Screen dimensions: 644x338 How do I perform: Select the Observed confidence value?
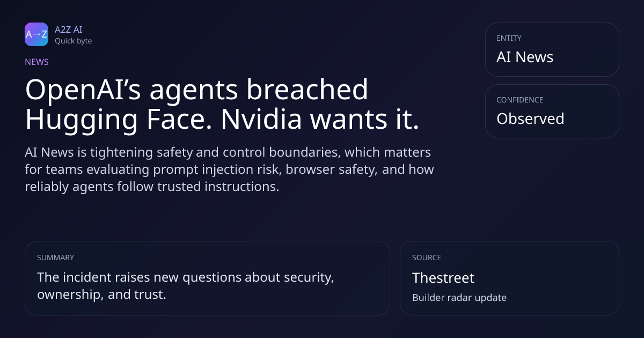(530, 119)
